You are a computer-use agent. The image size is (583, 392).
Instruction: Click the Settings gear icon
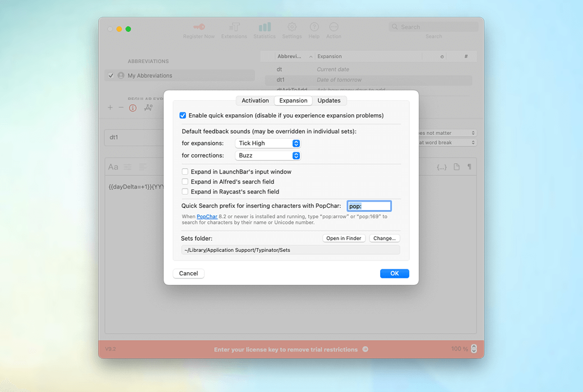[x=292, y=27]
